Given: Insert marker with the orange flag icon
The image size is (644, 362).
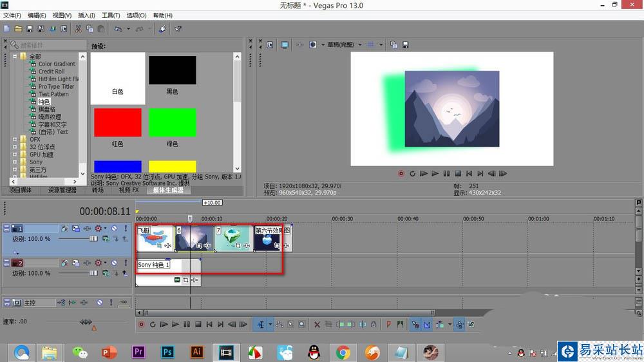Looking at the screenshot, I should [388, 325].
